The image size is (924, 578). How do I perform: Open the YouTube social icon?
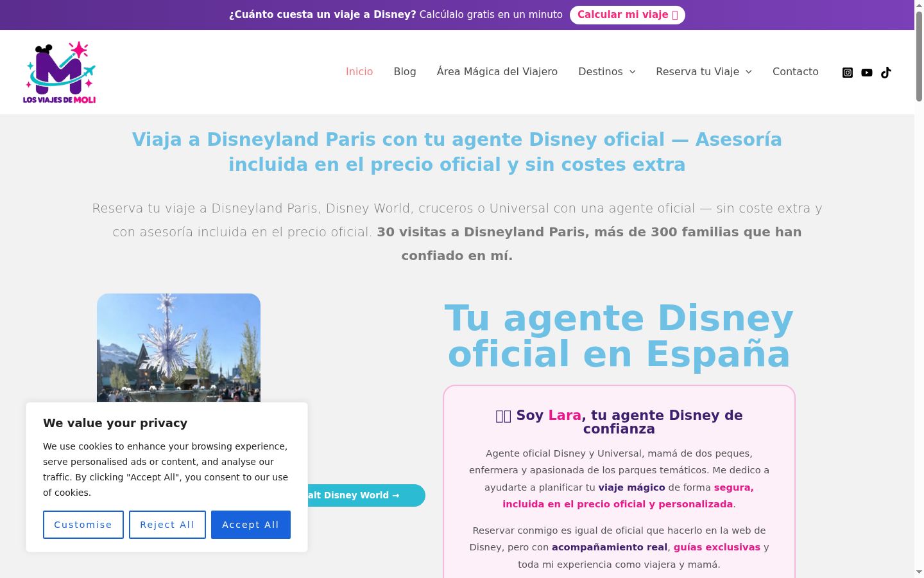point(867,73)
